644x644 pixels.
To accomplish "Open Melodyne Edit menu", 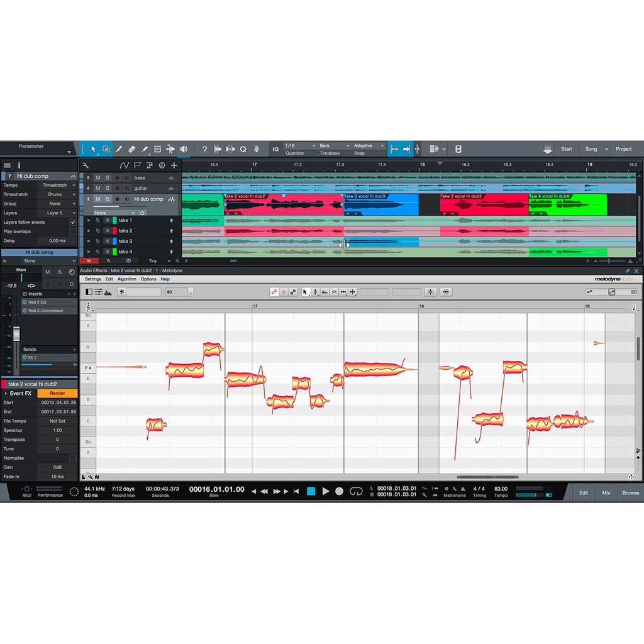I will pyautogui.click(x=109, y=279).
